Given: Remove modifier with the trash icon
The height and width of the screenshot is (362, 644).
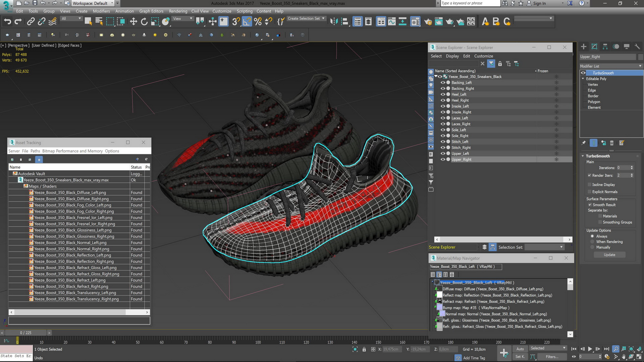Looking at the screenshot, I should point(611,143).
